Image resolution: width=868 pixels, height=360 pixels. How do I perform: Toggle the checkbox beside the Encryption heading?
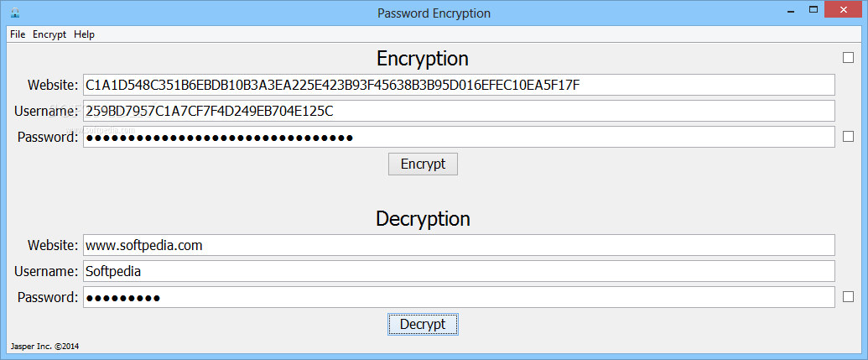click(848, 58)
